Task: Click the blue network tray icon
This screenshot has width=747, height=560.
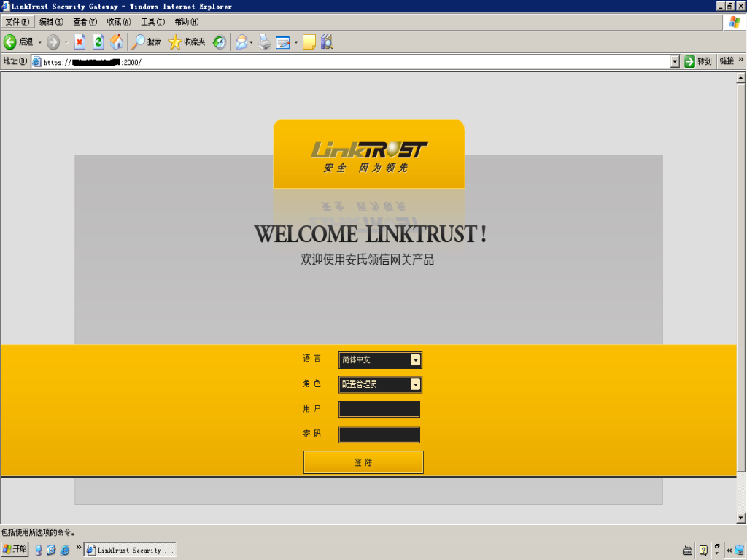Action: 740,551
